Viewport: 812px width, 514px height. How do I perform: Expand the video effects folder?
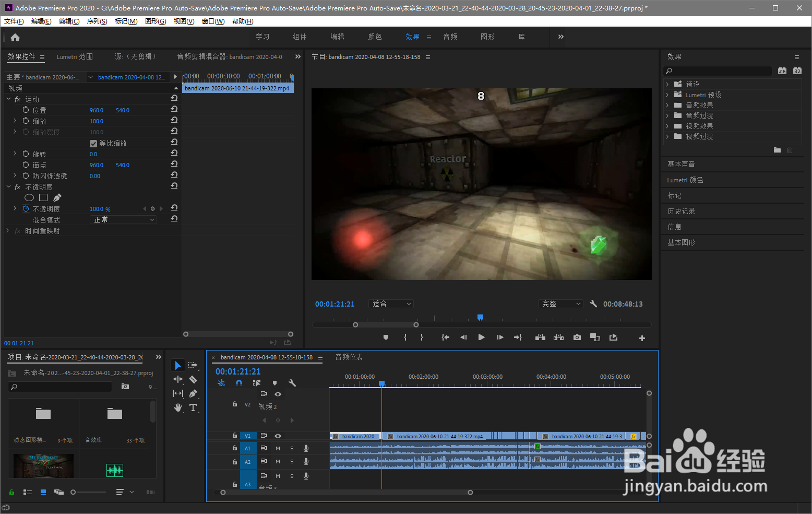tap(667, 126)
